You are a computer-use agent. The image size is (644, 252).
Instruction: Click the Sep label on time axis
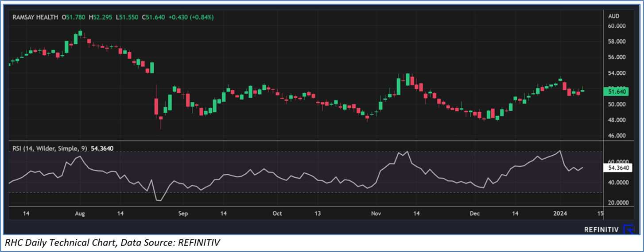(x=183, y=214)
